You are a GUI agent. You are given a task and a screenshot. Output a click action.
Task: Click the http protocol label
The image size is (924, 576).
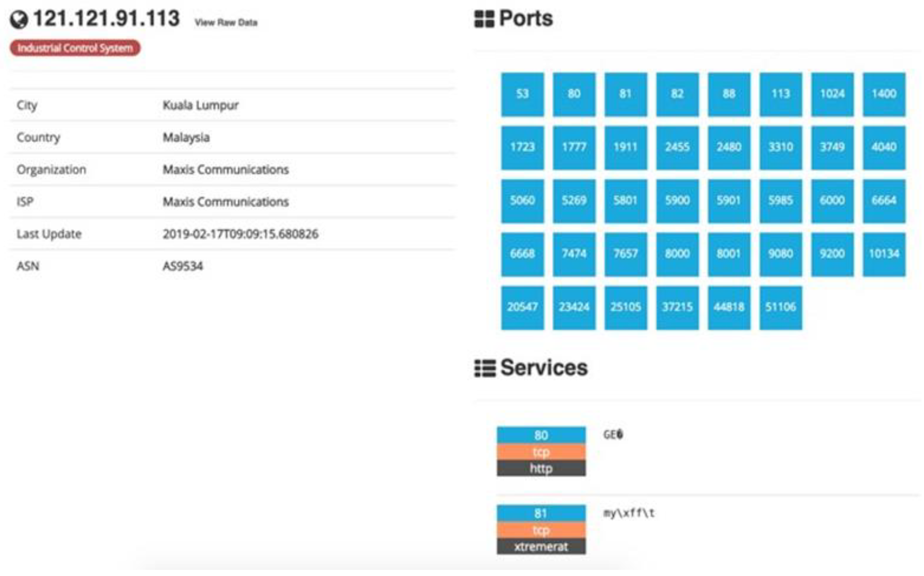pos(541,469)
